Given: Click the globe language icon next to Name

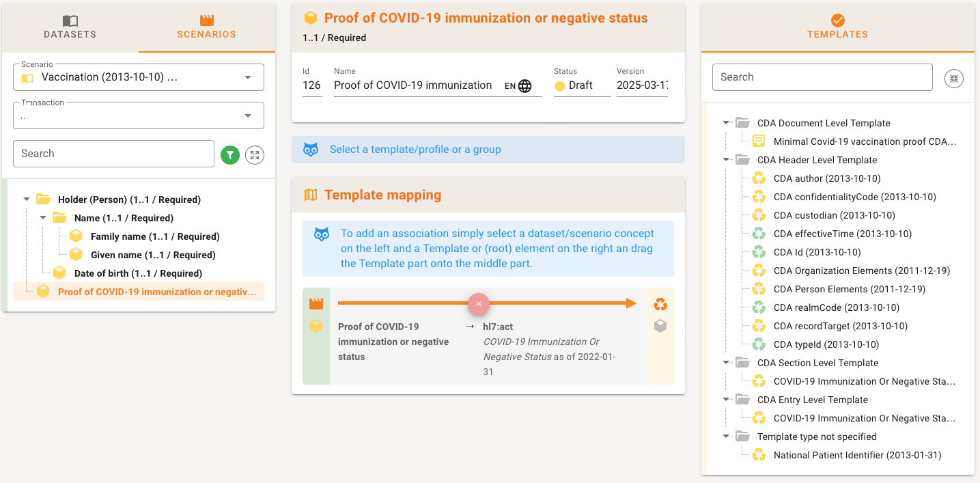Looking at the screenshot, I should point(524,86).
